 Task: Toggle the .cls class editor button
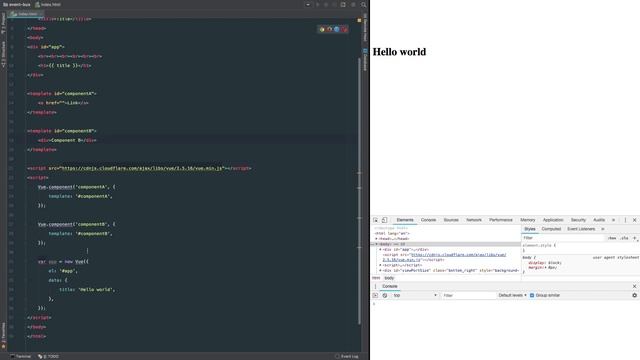tap(624, 238)
